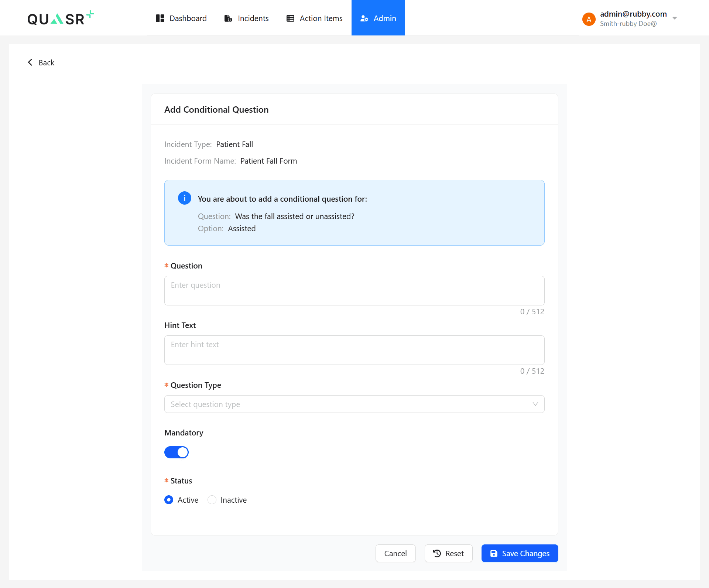
Task: Click the Dashboard grid icon
Action: (x=160, y=18)
